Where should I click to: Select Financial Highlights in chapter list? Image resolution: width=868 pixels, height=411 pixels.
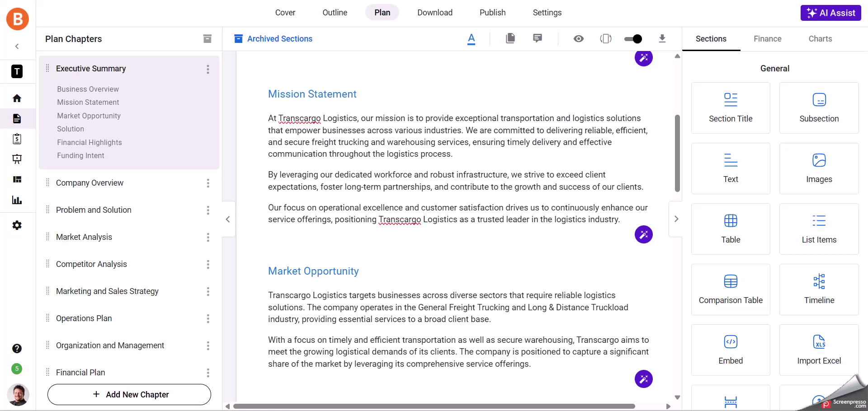pyautogui.click(x=90, y=143)
